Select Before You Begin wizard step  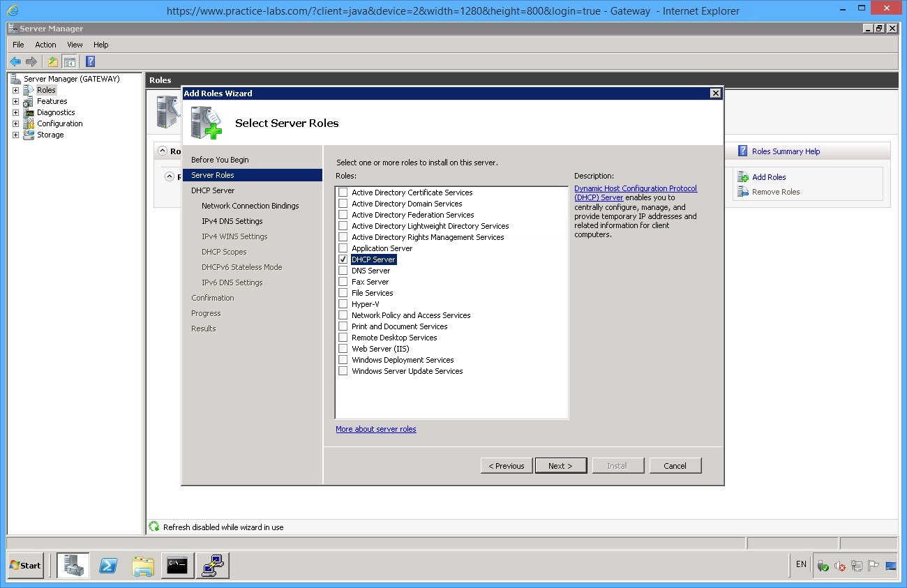coord(220,160)
